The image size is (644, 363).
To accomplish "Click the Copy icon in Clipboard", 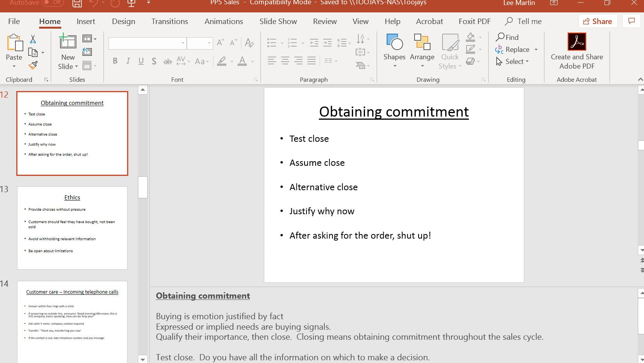I will coord(33,52).
